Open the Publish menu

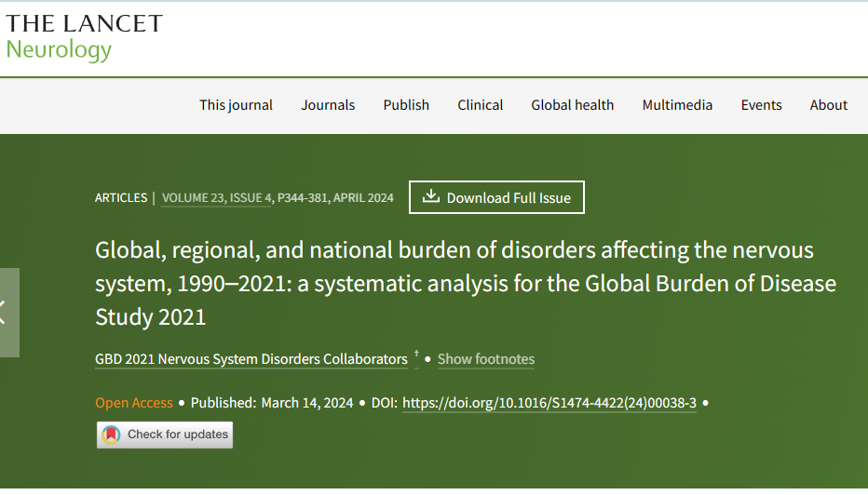pos(406,105)
